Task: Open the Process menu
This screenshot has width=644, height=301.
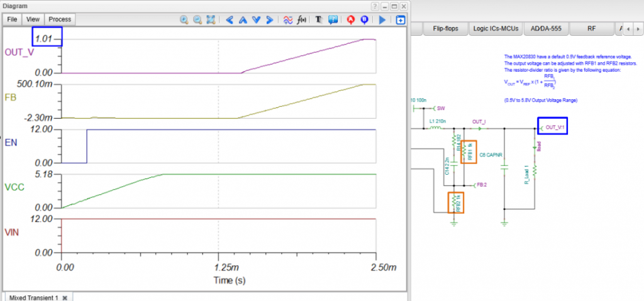Action: [60, 19]
